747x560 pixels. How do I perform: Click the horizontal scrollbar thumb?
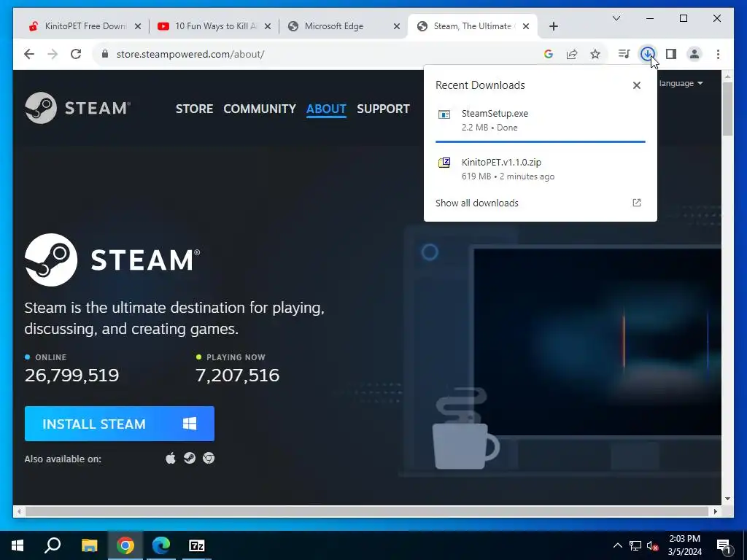(367, 511)
